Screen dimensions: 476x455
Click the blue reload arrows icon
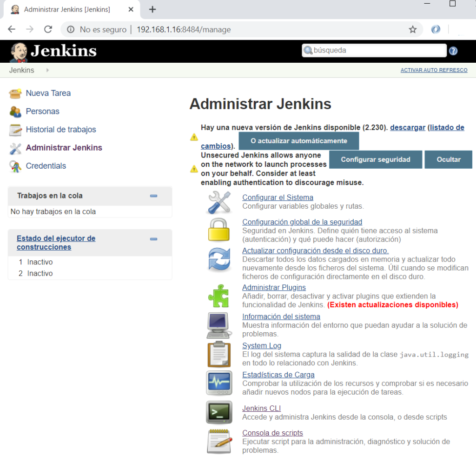219,259
